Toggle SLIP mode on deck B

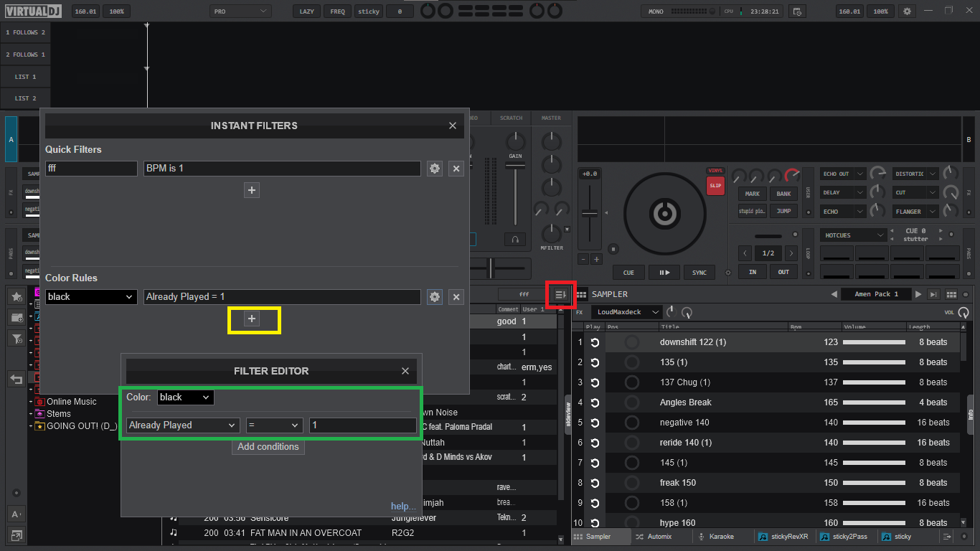pos(715,185)
